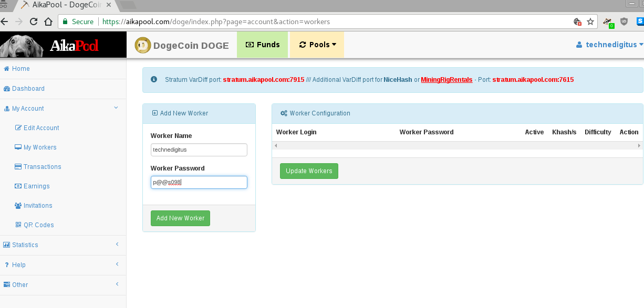Expand the Help sidebar section

pos(63,265)
